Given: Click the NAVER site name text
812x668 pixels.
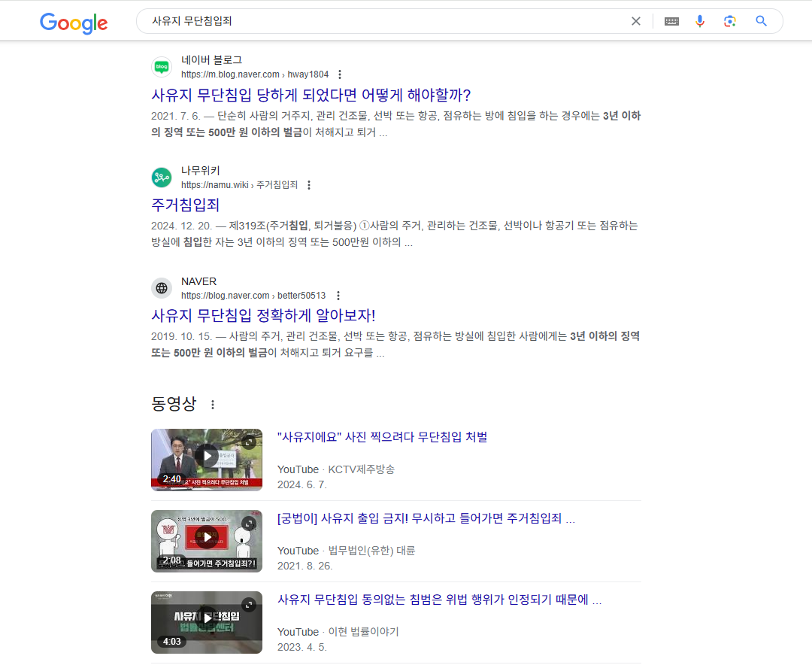Looking at the screenshot, I should (x=198, y=281).
